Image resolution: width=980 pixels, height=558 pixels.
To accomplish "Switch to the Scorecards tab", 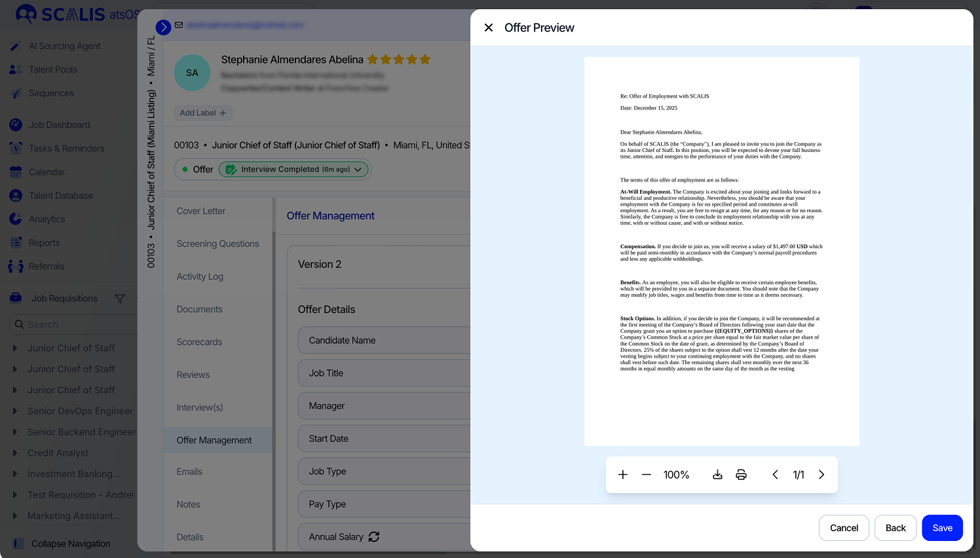I will click(199, 342).
